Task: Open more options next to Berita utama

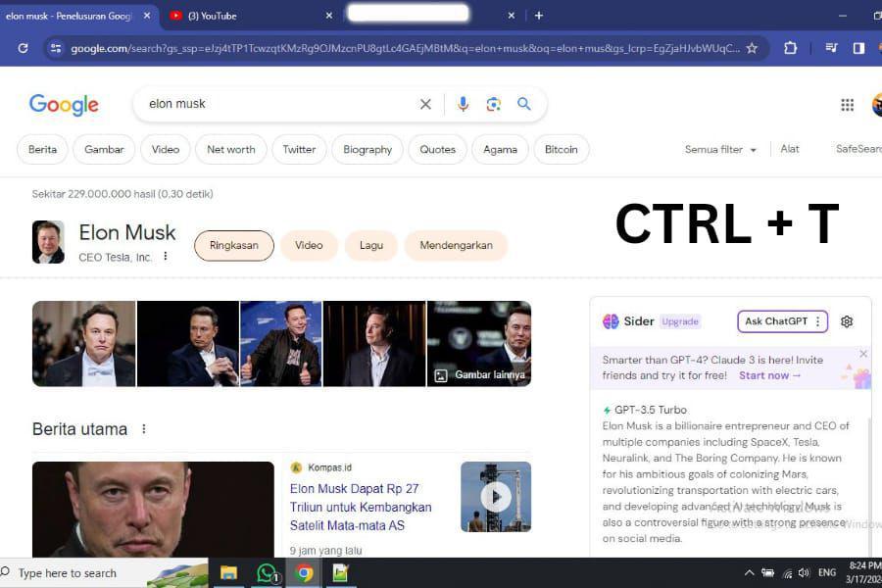Action: point(144,429)
